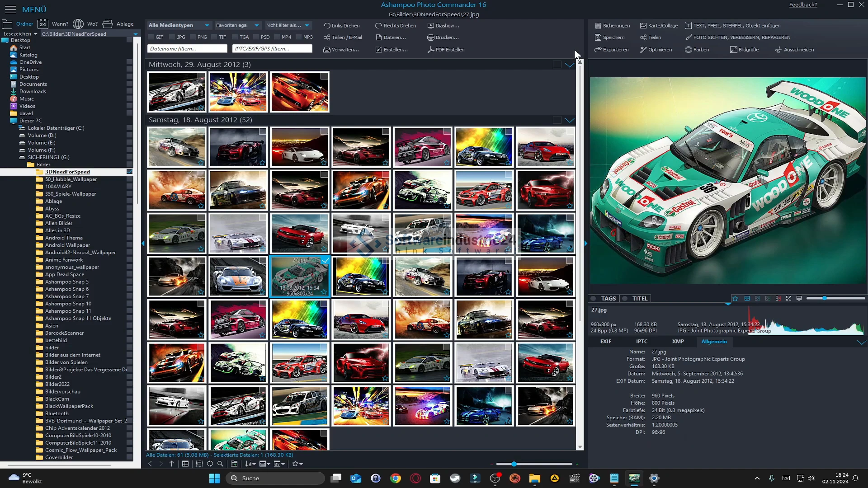Enable the JPG file type checkbox

[172, 37]
